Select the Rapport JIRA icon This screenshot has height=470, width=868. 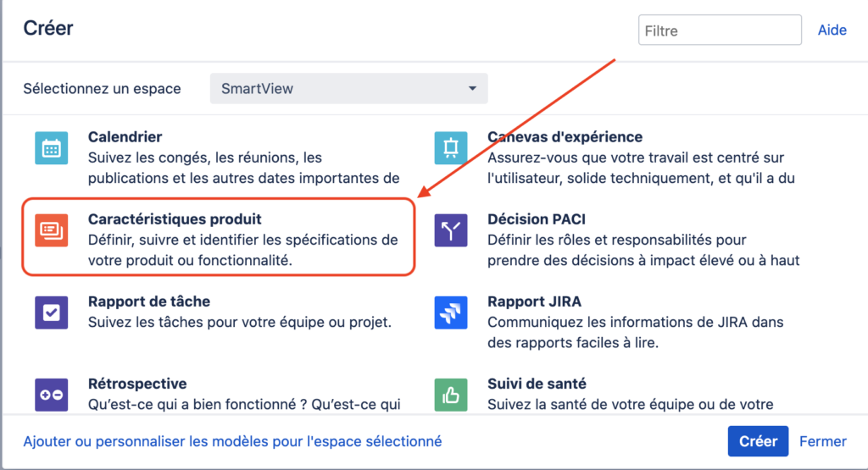451,312
